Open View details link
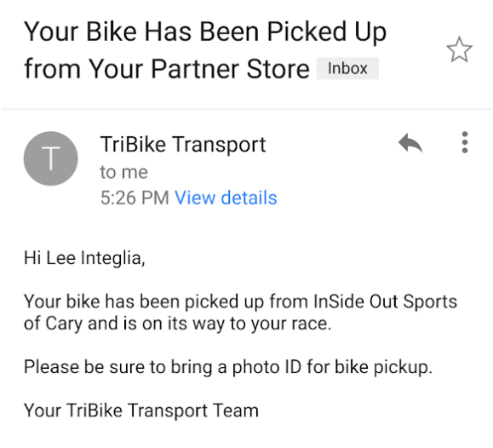Screen dimensions: 493x448 pyautogui.click(x=226, y=198)
